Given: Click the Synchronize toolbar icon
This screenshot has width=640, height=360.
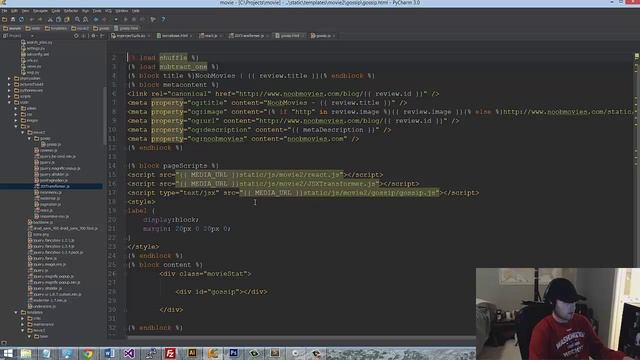Looking at the screenshot, I should [21, 19].
